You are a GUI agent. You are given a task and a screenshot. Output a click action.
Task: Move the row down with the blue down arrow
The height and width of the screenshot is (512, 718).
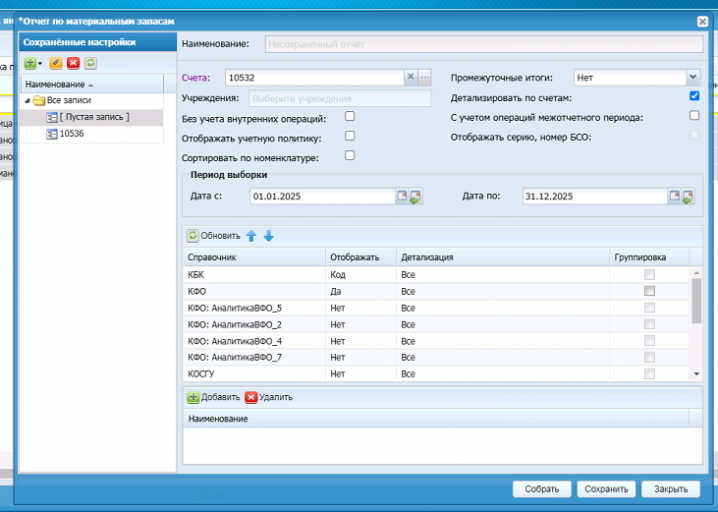[x=269, y=236]
